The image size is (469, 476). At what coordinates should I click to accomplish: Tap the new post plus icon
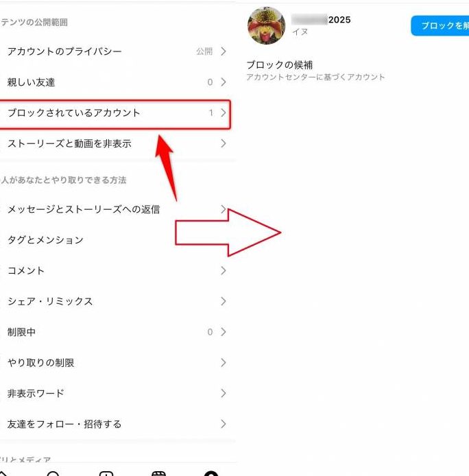(x=106, y=473)
